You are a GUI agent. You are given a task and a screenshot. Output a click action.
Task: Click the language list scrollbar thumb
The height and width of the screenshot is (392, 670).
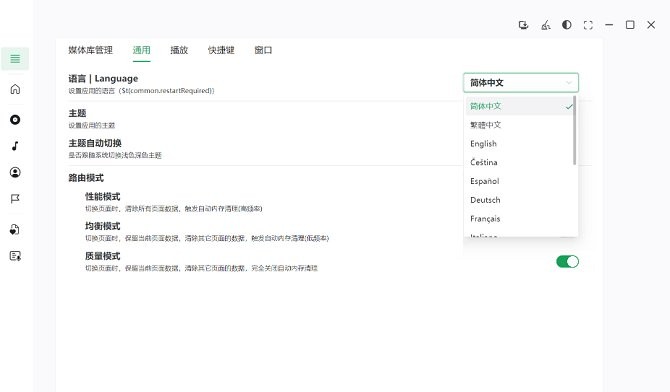point(575,130)
